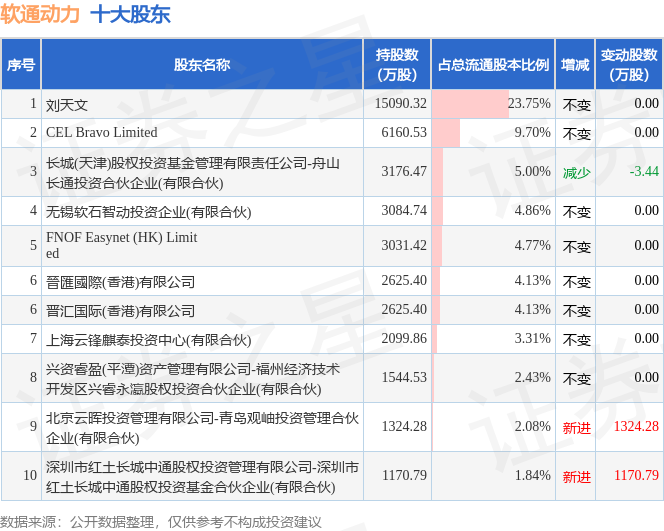Click 新进 status in row 10
Screen dimensions: 664x531
[576, 477]
